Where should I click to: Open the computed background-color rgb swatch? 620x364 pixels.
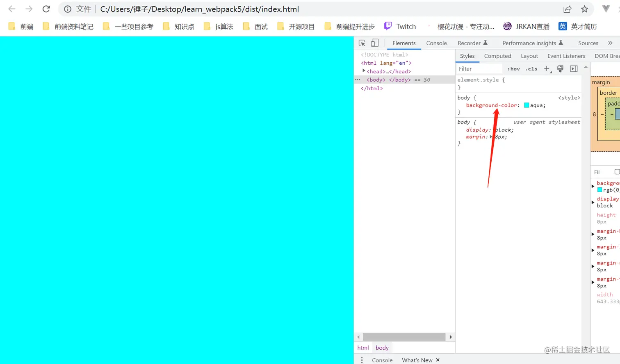click(599, 190)
